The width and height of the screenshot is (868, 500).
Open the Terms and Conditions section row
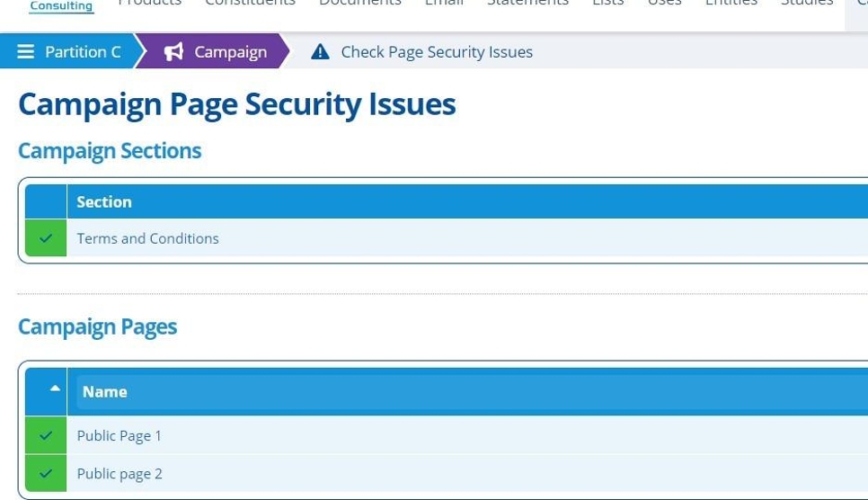(148, 238)
